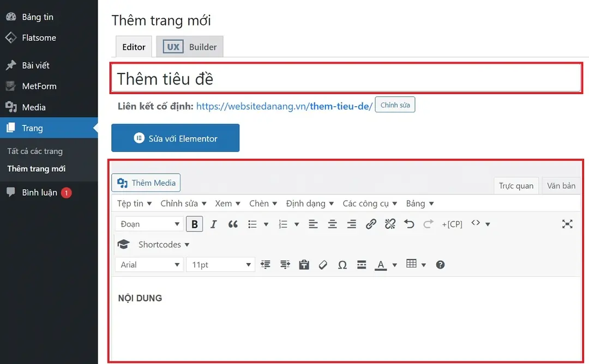Center align the paragraph text
The width and height of the screenshot is (589, 364).
tap(332, 223)
